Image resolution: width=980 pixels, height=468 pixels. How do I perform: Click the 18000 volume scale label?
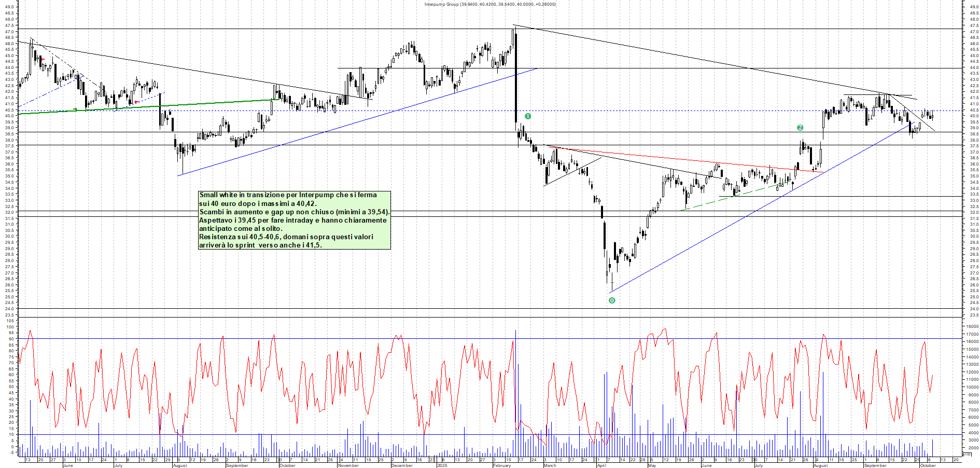971,326
